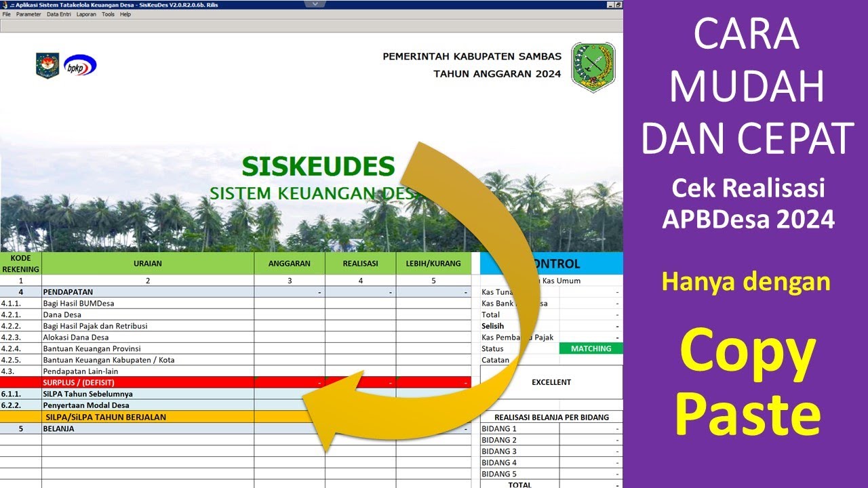Click account code 4.2.3.
The width and height of the screenshot is (868, 488).
(11, 338)
